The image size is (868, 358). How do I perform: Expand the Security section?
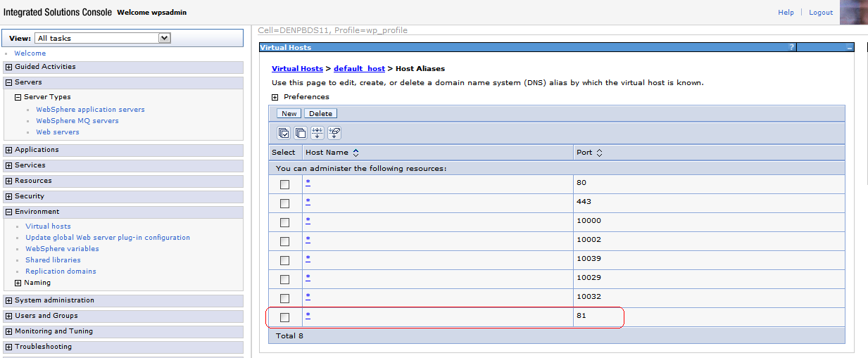pos(8,196)
